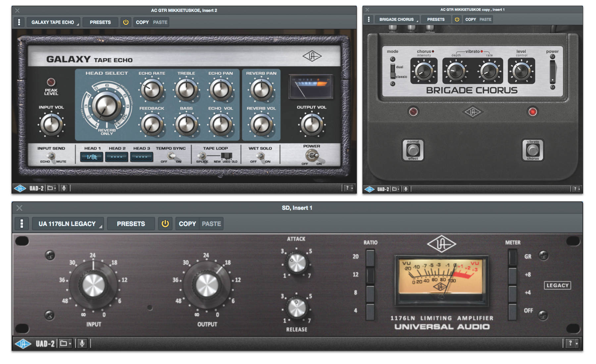Viewport: 596px width, 364px height.
Task: Select ratio 20 button on the 1176LN
Action: [x=370, y=257]
